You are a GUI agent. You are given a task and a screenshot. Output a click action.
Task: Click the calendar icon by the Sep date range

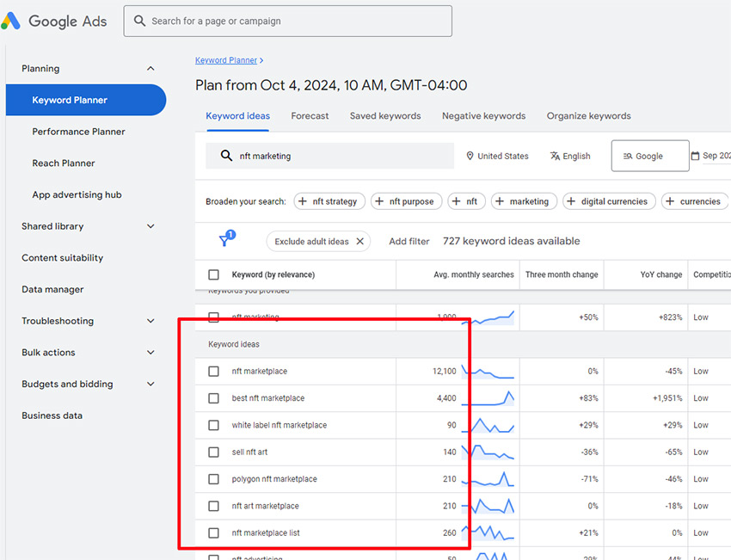tap(695, 156)
